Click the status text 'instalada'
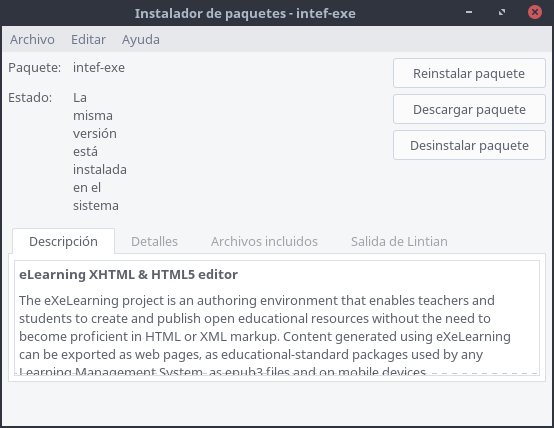The height and width of the screenshot is (428, 554). (x=100, y=170)
